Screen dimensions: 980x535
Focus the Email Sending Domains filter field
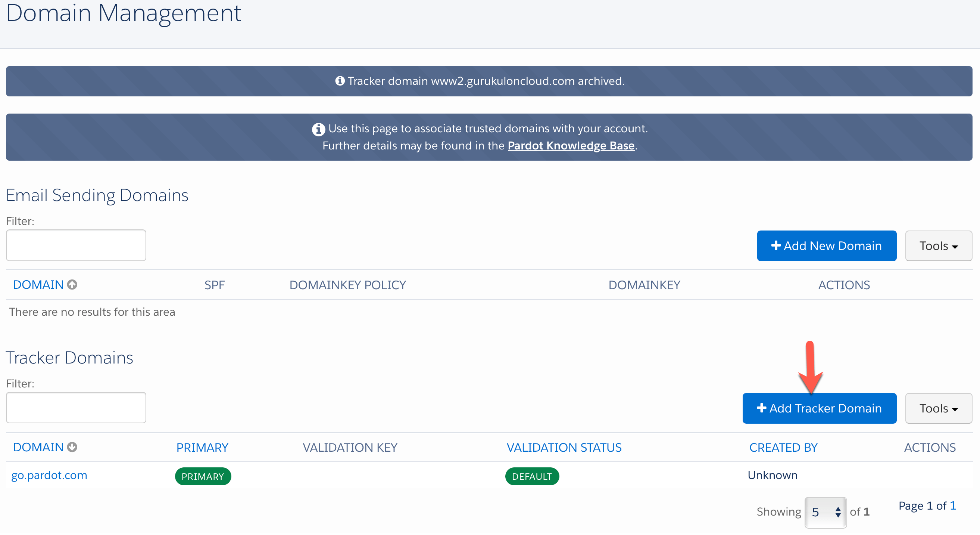[76, 245]
